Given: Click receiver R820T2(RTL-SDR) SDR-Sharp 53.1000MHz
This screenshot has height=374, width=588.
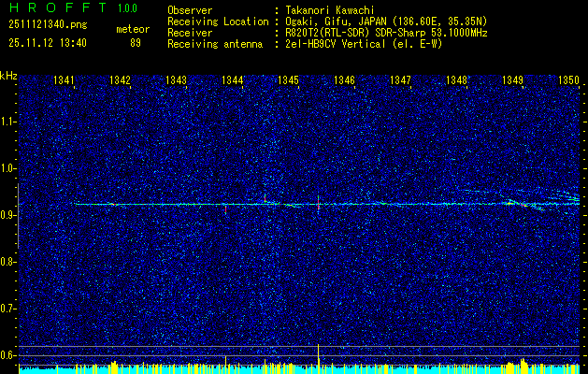Looking at the screenshot, I should [x=386, y=33].
